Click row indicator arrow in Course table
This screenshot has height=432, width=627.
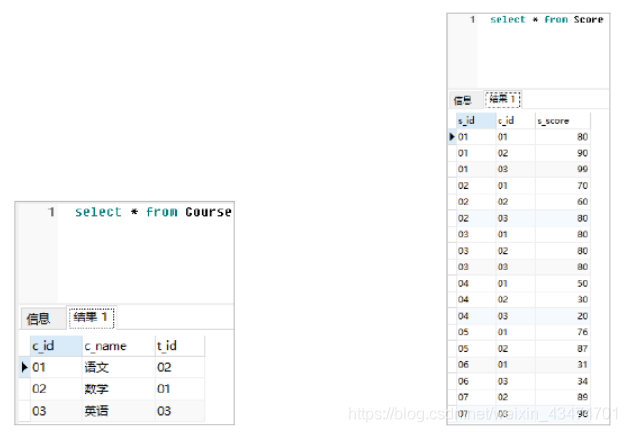24,367
